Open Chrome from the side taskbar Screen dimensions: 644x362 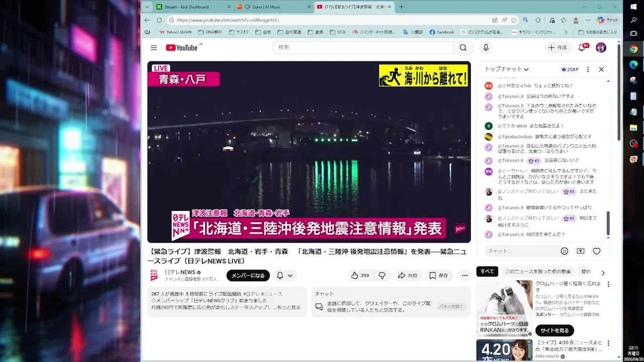point(633,49)
